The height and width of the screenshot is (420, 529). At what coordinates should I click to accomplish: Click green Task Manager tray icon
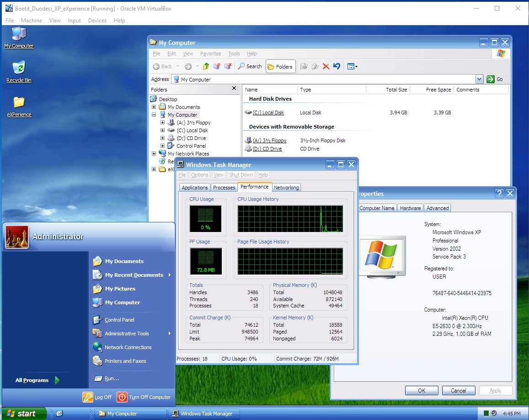486,413
